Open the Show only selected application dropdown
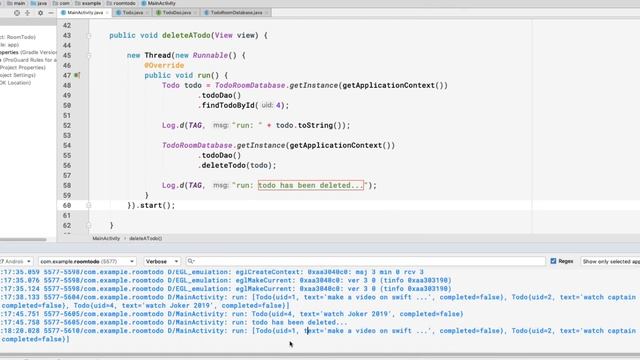Viewport: 640px width, 360px height. pyautogui.click(x=610, y=261)
